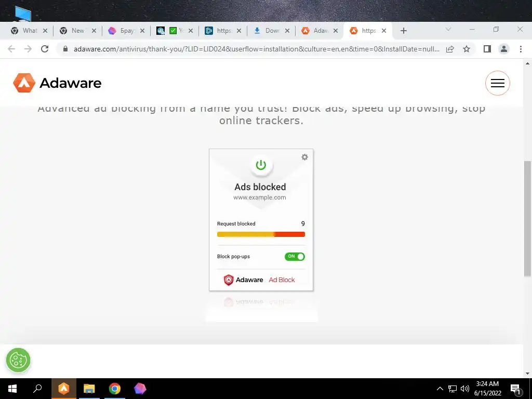532x399 pixels.
Task: Close the 'Dow' downloads tab
Action: (x=287, y=31)
